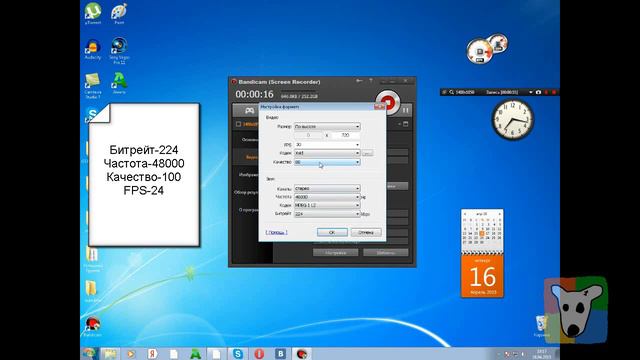Open the Recycle Bin on the desktop
Screen dimensions: 640x360
tap(542, 326)
